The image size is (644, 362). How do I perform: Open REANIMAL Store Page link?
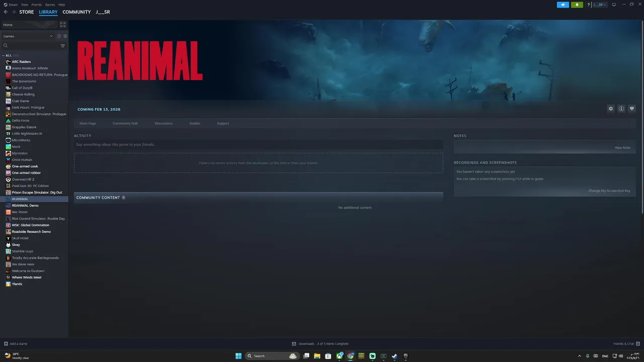(x=88, y=123)
